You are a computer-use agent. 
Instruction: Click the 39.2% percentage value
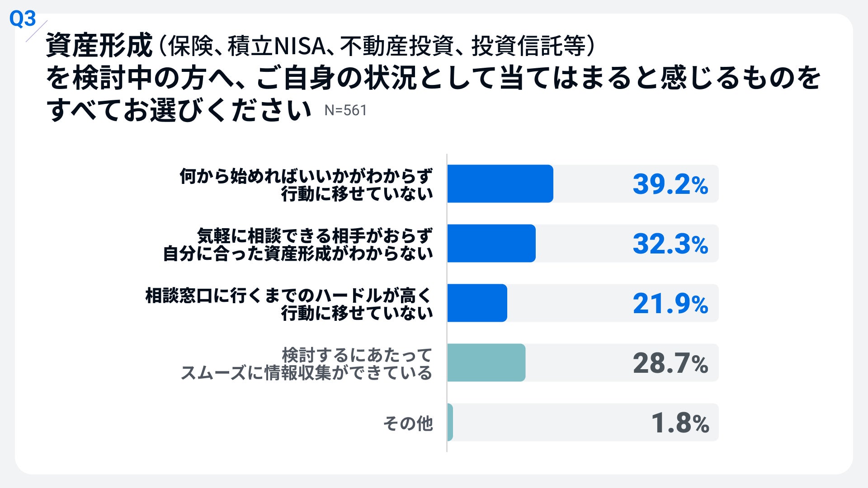(x=670, y=184)
